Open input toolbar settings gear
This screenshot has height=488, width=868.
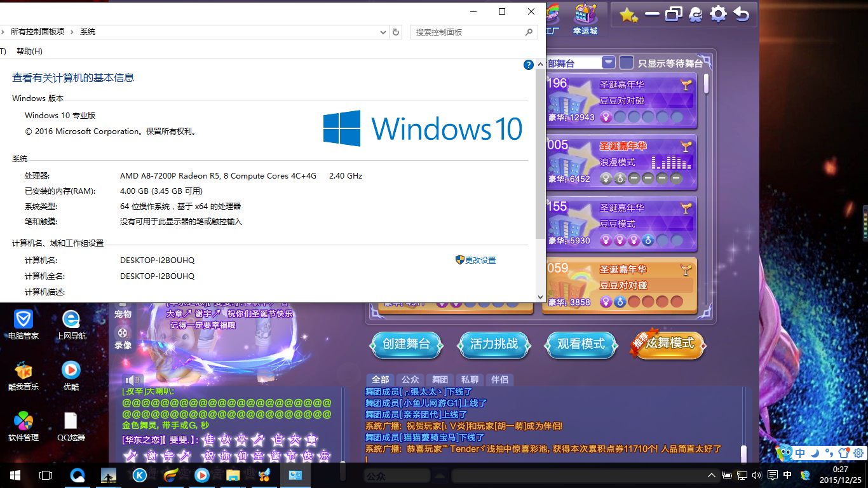(858, 453)
